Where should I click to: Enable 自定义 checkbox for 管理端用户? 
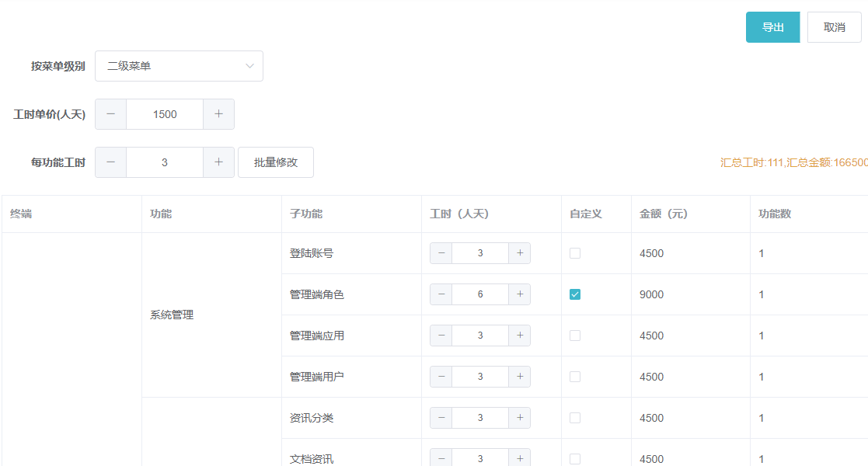point(575,377)
